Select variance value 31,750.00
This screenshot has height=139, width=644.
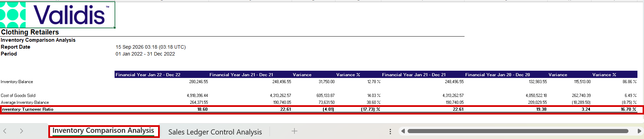(326, 82)
